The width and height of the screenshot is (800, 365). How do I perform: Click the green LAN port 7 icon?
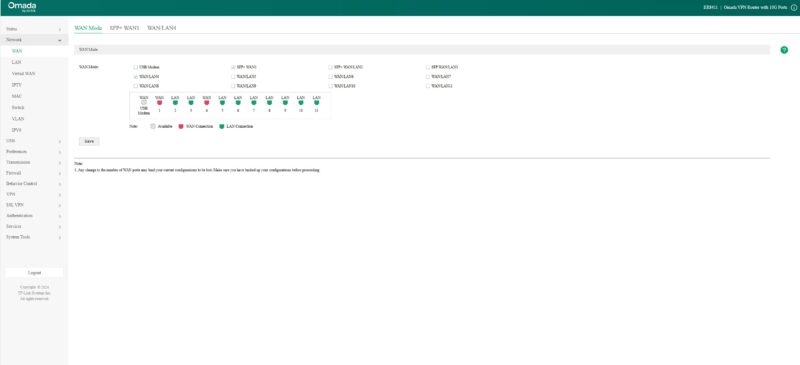click(254, 103)
